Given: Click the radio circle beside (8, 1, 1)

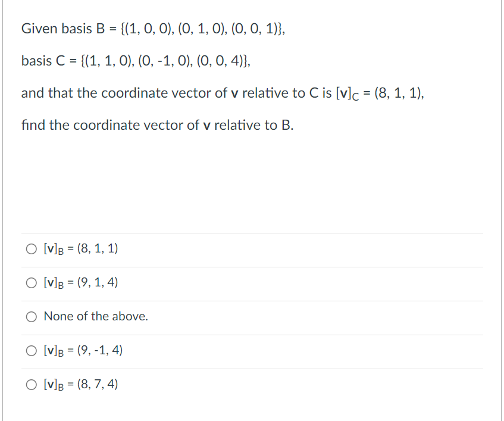Looking at the screenshot, I should click(30, 248).
